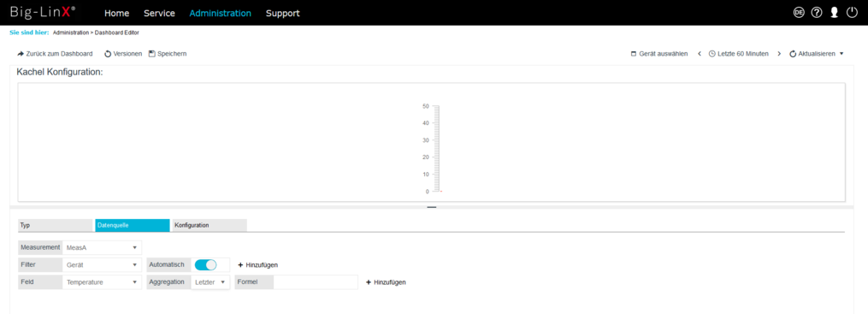Open the Filter dropdown showing Gerät
This screenshot has width=868, height=314.
point(102,264)
